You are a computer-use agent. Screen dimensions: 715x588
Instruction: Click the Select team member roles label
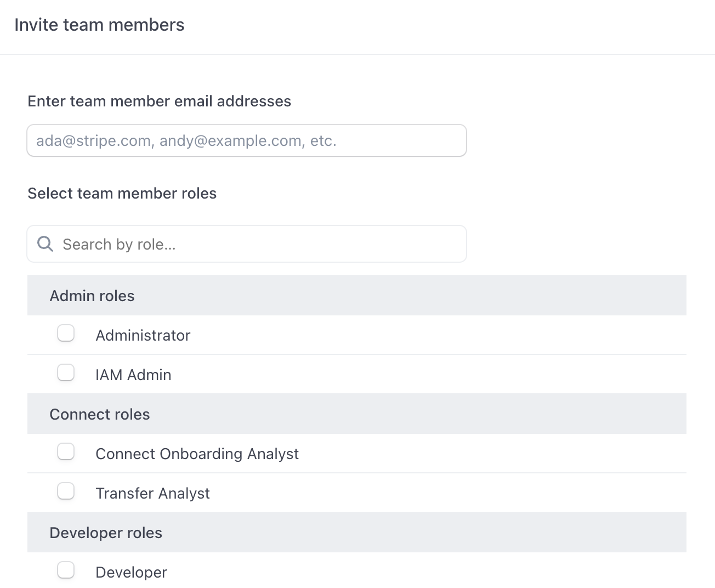click(x=122, y=193)
